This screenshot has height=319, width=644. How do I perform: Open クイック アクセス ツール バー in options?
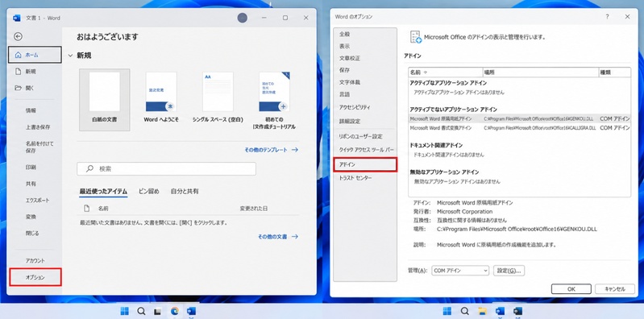(x=366, y=150)
